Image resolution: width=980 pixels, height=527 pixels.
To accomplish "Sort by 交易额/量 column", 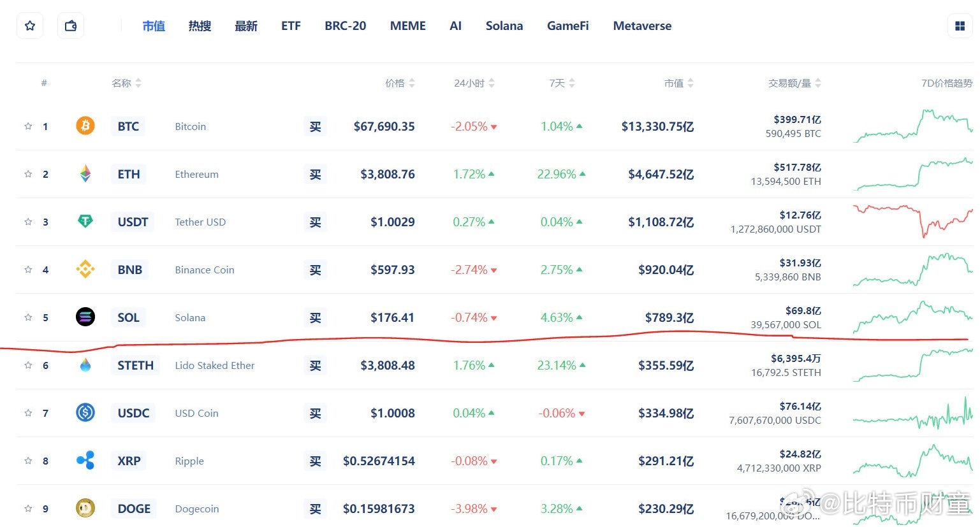I will click(x=794, y=83).
